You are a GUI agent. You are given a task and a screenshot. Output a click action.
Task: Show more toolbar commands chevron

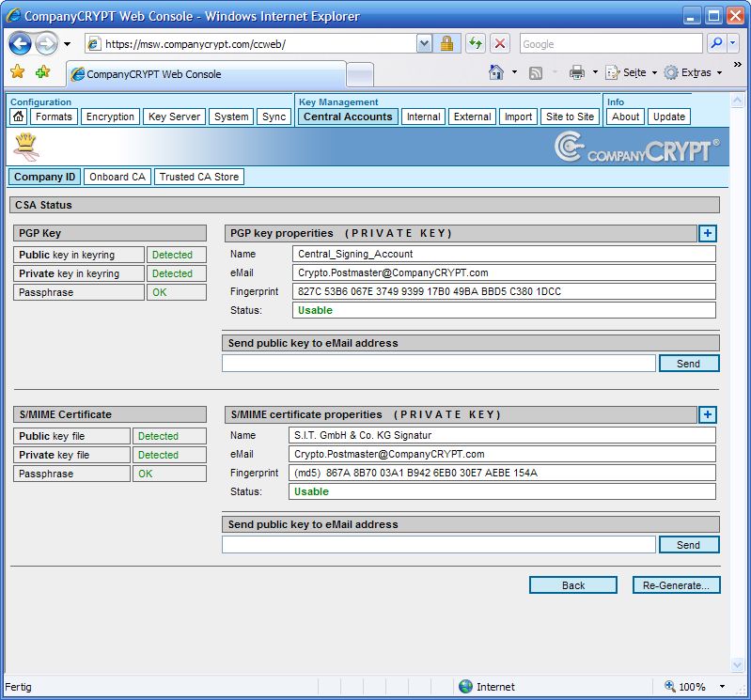click(x=738, y=65)
